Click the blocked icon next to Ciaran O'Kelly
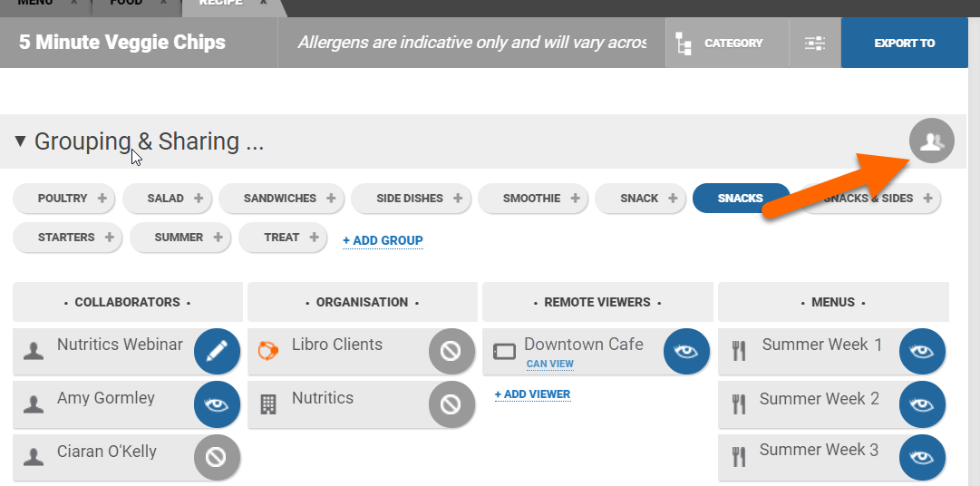The image size is (980, 486). (x=217, y=458)
